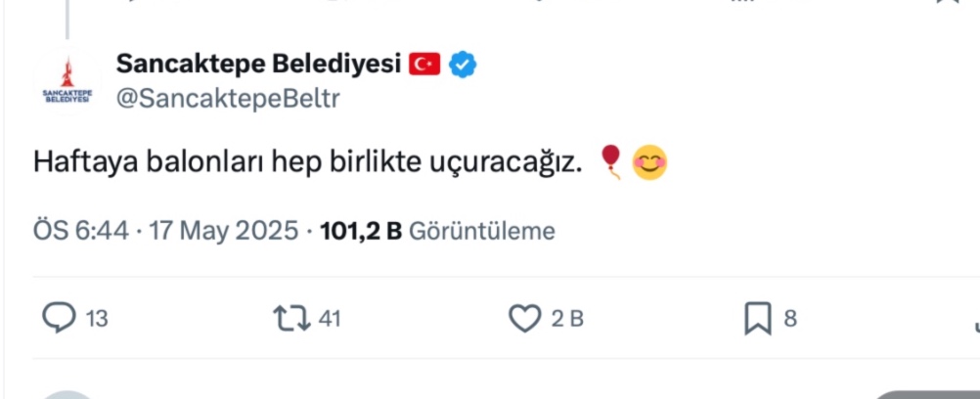
Task: Like the tweet with the heart icon
Action: click(x=524, y=319)
